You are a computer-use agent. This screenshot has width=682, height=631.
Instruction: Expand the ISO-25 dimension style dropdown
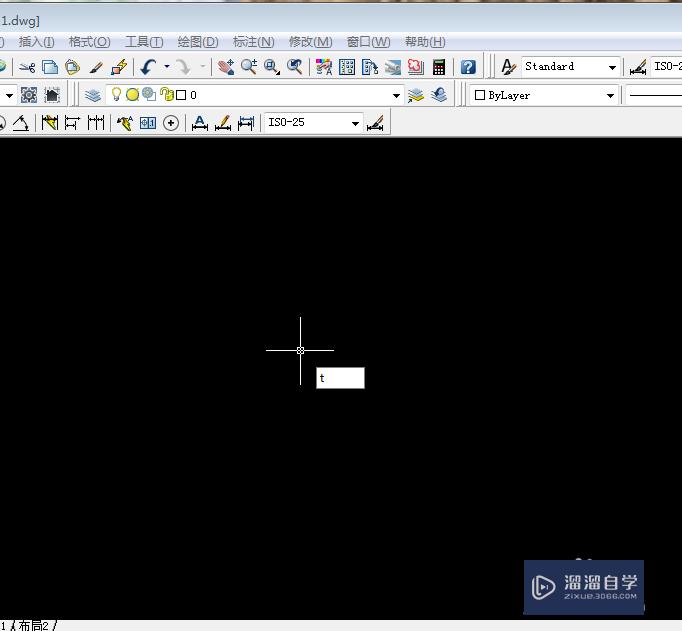[x=355, y=124]
